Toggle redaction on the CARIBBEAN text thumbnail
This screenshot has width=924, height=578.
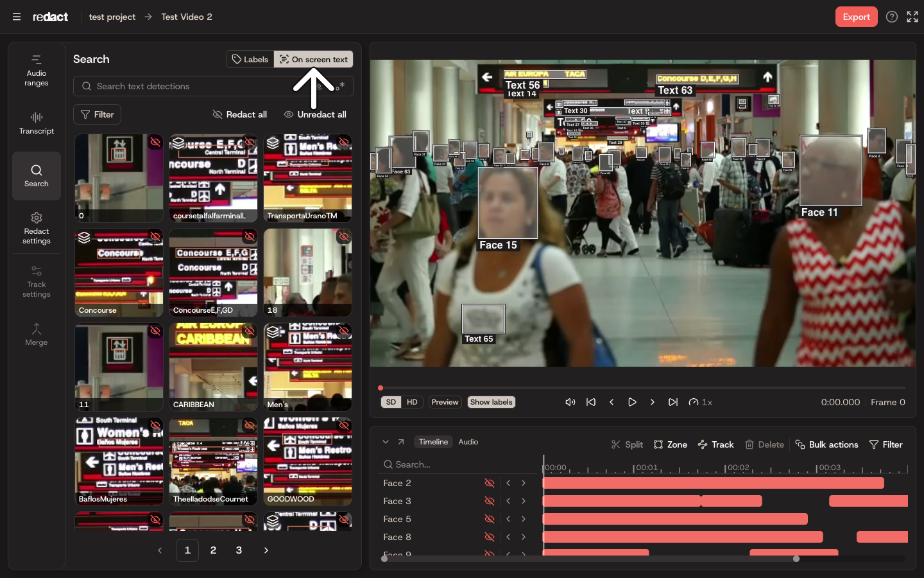[x=250, y=331]
